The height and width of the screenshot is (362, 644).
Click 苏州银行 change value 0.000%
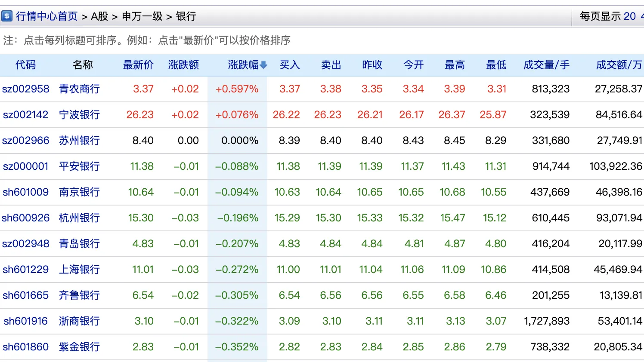pos(240,141)
